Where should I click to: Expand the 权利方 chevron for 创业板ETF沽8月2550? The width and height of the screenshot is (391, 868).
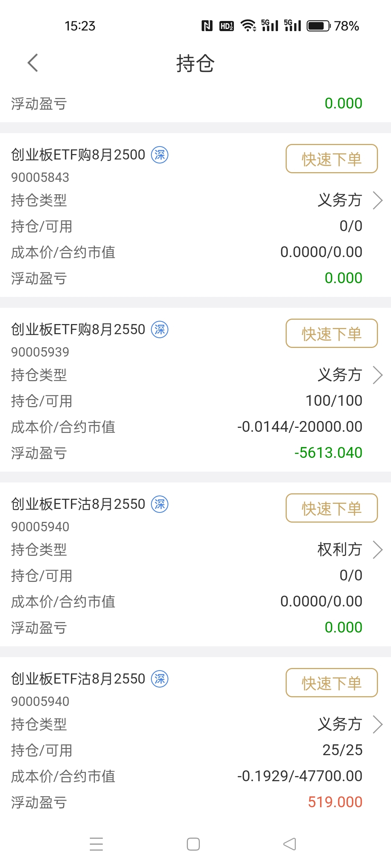378,550
